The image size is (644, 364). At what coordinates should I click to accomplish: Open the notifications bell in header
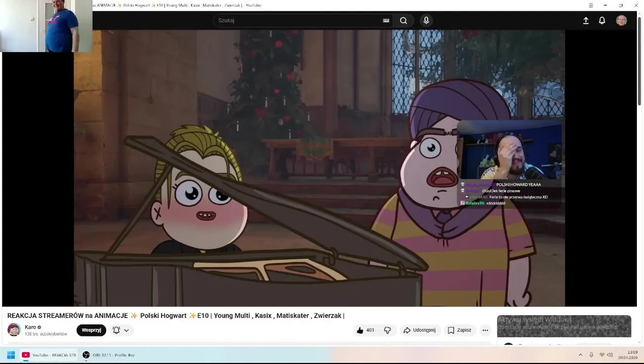[x=602, y=21]
